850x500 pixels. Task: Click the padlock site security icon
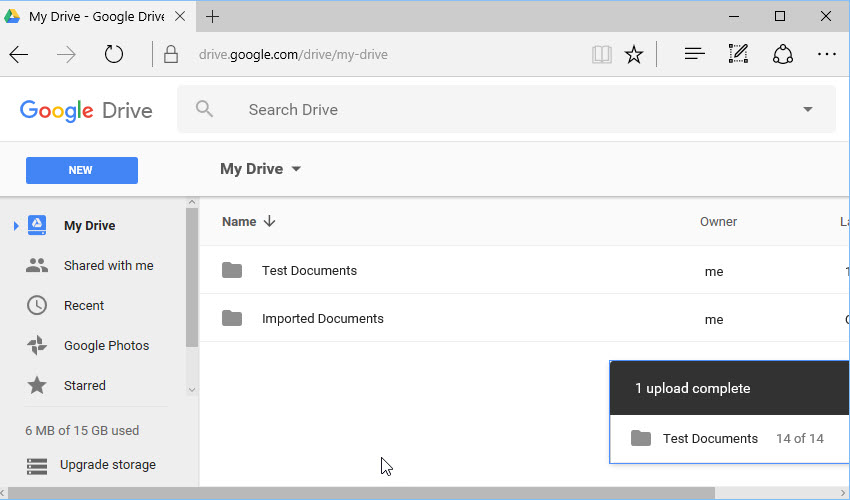(171, 54)
